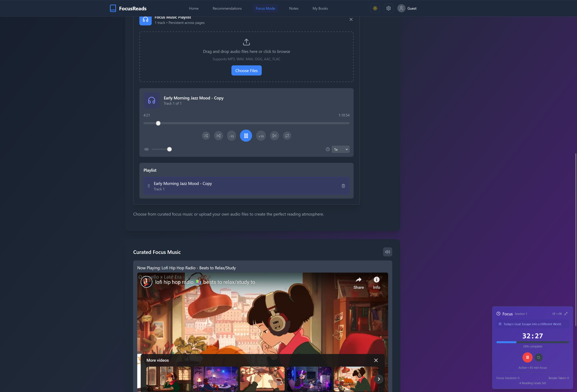Click the track progress slider

tap(246, 123)
